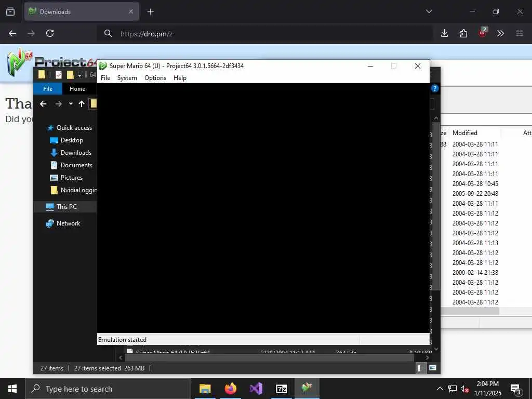Show hidden system tray icons
This screenshot has width=532, height=399.
(x=440, y=389)
